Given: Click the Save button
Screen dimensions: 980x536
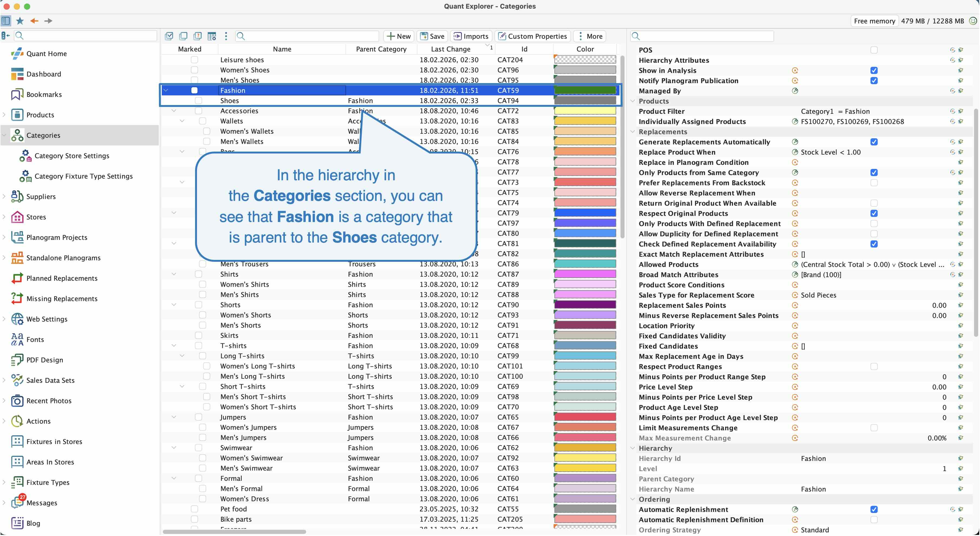Looking at the screenshot, I should [x=432, y=36].
